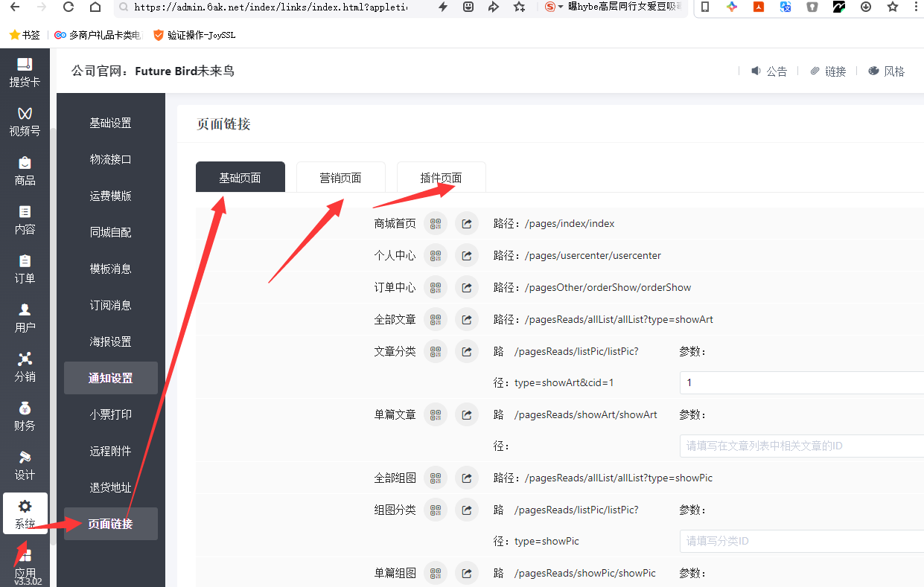Open 视频号 in the left sidebar
The width and height of the screenshot is (924, 587).
(x=25, y=121)
